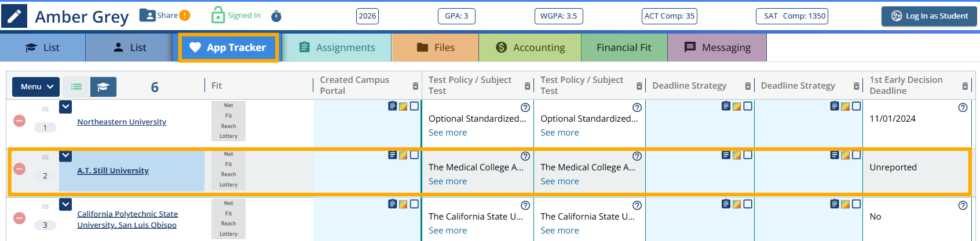The width and height of the screenshot is (980, 241).
Task: Delete the Created Campus Portal column via trash icon
Action: click(415, 86)
